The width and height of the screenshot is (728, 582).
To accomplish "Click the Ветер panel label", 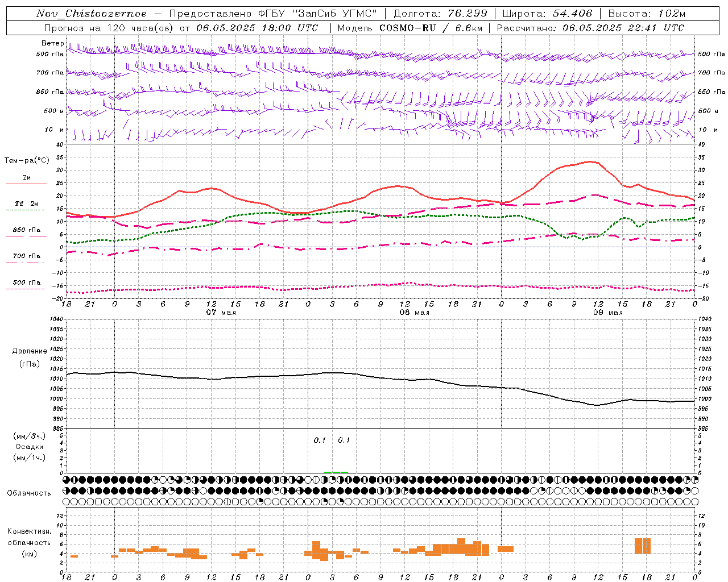I will [x=52, y=43].
